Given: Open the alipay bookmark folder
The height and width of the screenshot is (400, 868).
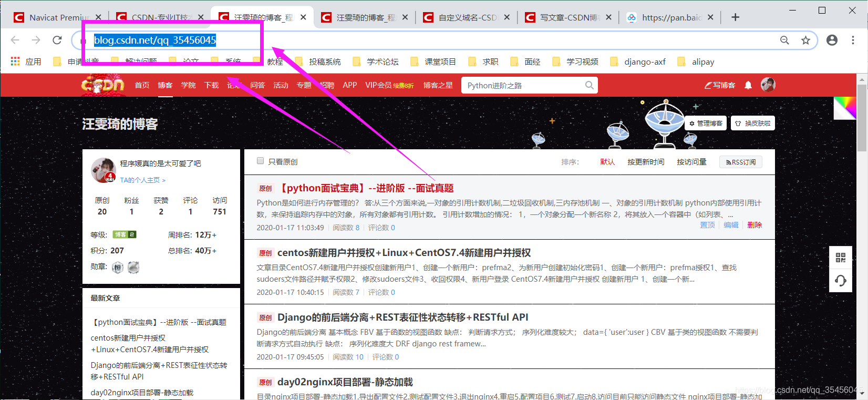Looking at the screenshot, I should click(696, 61).
